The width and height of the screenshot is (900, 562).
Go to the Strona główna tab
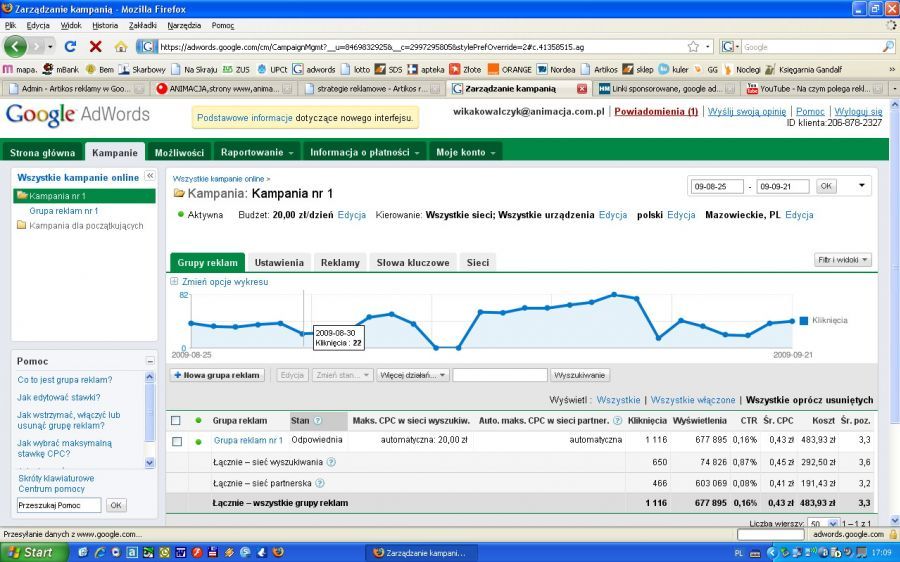point(42,153)
